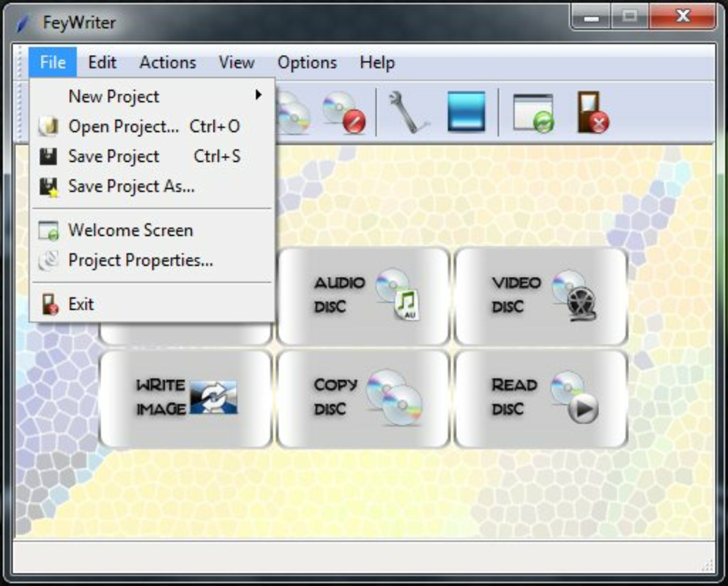Open the File menu
The height and width of the screenshot is (586, 728).
click(x=53, y=62)
